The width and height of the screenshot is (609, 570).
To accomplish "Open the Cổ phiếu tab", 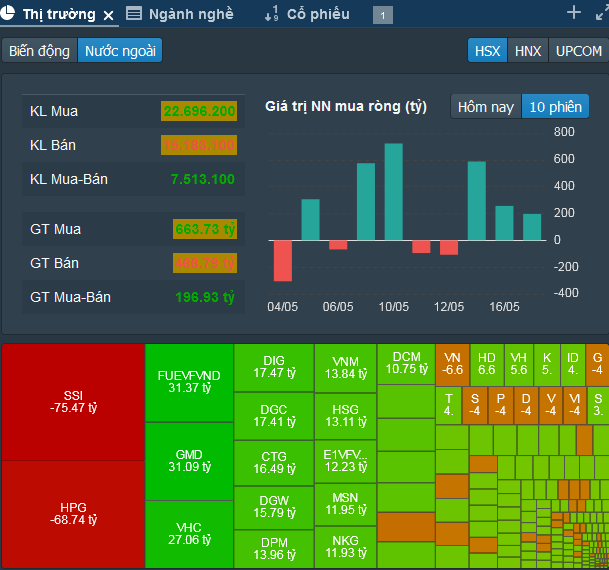I will [x=317, y=14].
